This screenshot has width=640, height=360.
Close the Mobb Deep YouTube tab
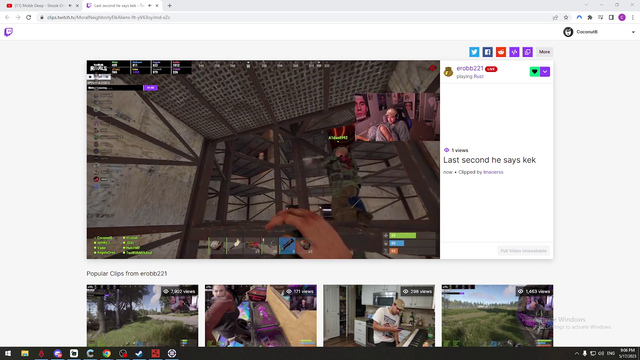(77, 6)
